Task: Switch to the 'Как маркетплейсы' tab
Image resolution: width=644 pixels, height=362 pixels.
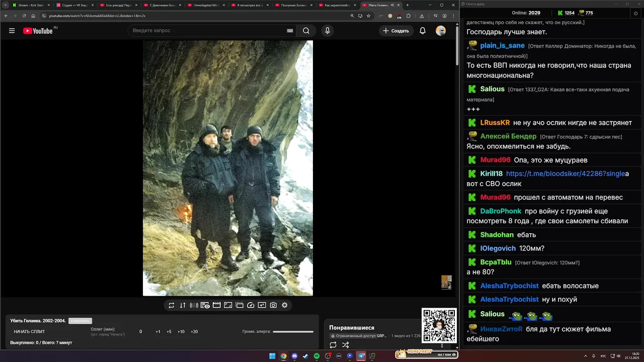Action: pos(338,5)
